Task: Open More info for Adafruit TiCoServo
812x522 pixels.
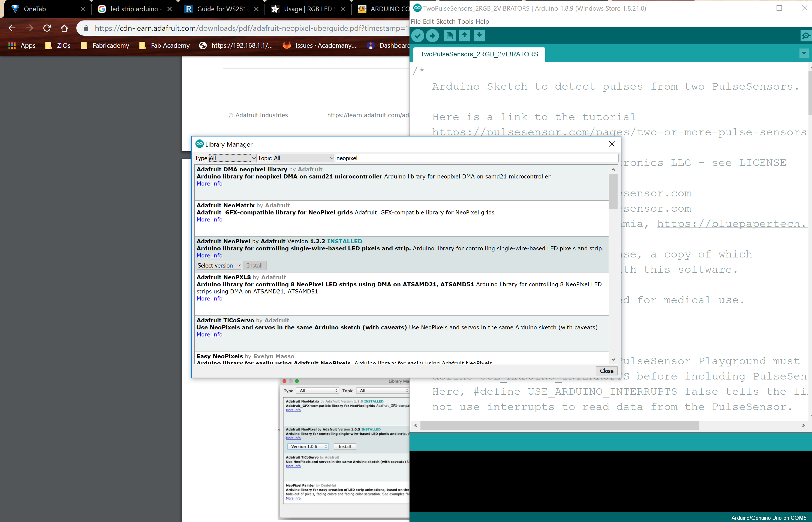Action: pyautogui.click(x=210, y=335)
